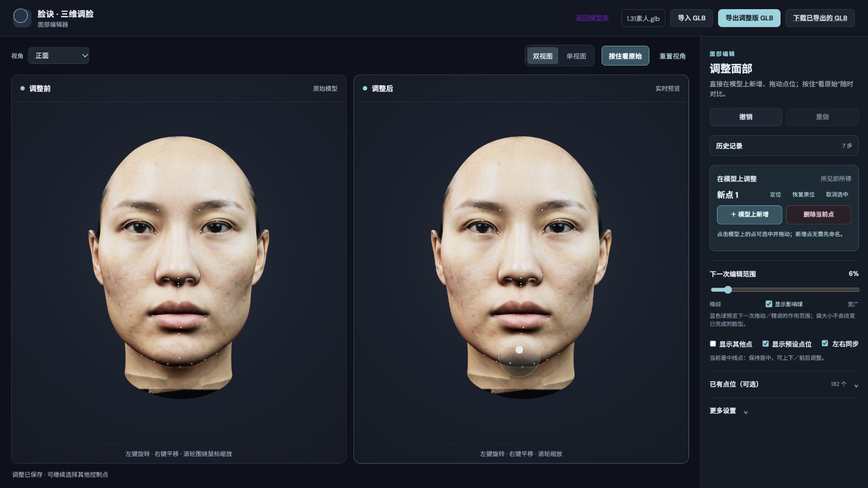Click the 调整前 panel header dot
Screen dimensions: 868x488
(x=22, y=88)
